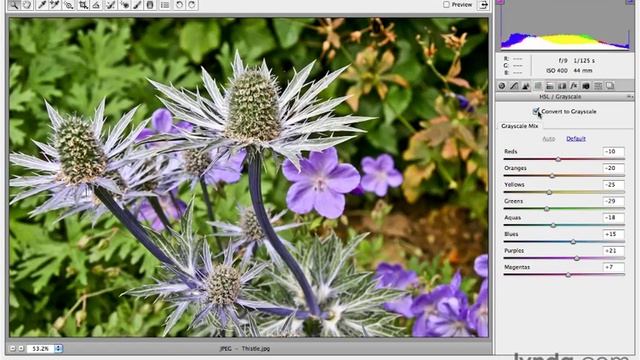This screenshot has height=360, width=640.
Task: Toggle the shadow clipping warning in histogram
Action: pyautogui.click(x=500, y=2)
